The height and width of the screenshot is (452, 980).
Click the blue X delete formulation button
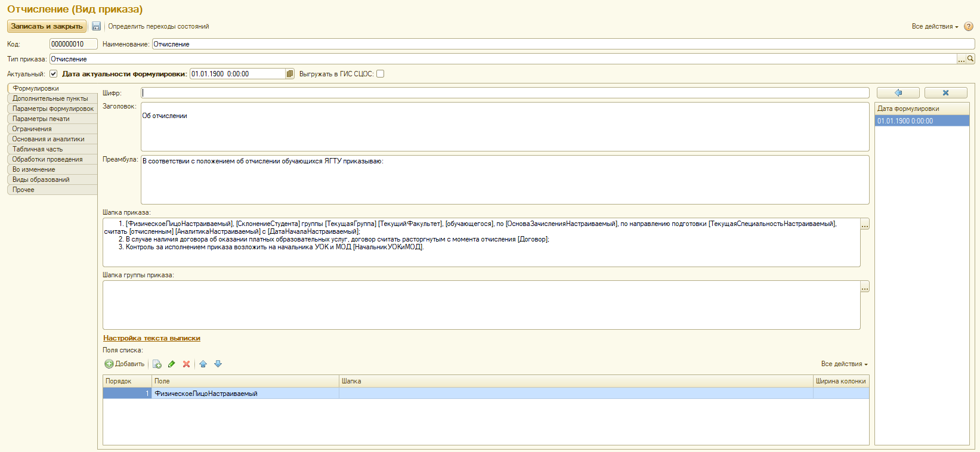(945, 93)
